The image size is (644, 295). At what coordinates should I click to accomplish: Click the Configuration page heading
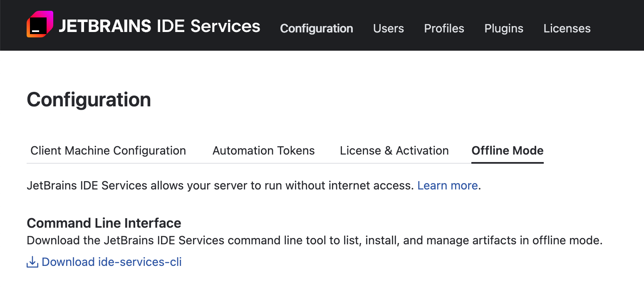(89, 100)
